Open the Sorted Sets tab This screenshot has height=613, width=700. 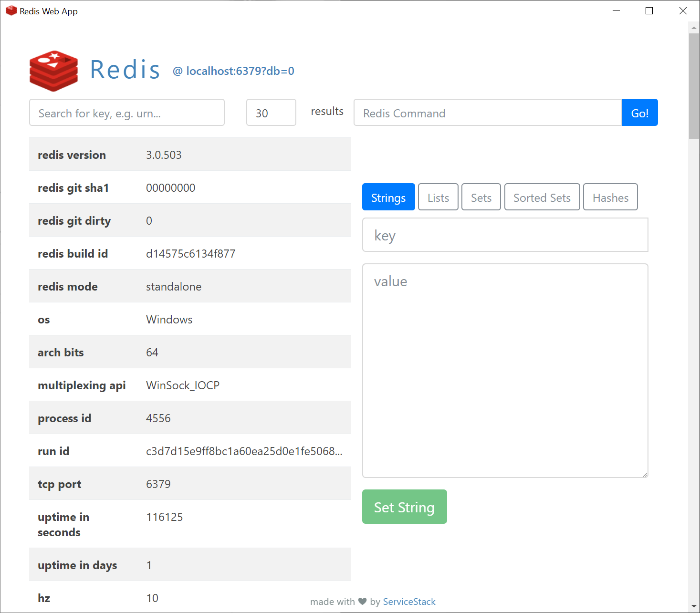point(542,197)
